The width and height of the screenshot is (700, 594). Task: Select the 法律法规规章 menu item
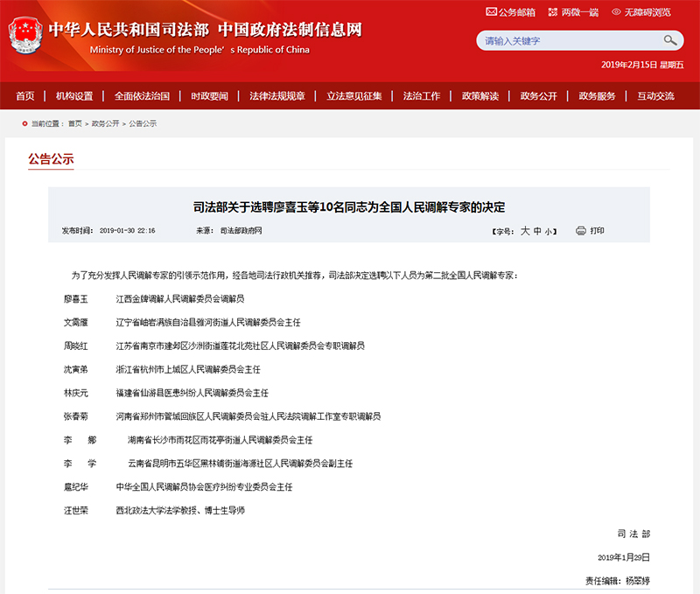coord(276,96)
